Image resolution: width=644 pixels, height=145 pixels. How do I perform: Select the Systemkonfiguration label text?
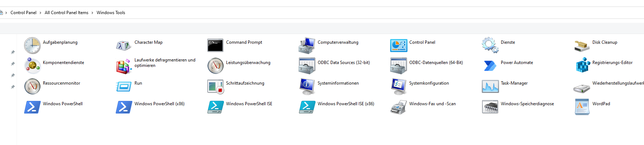[429, 83]
